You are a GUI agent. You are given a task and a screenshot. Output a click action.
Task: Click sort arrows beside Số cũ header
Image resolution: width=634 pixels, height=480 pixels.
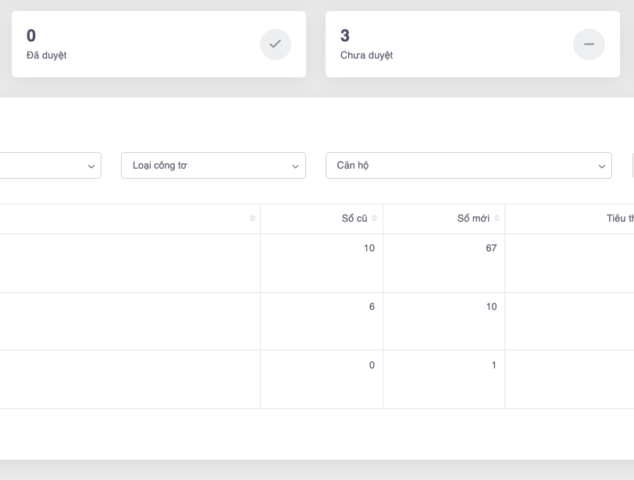375,219
